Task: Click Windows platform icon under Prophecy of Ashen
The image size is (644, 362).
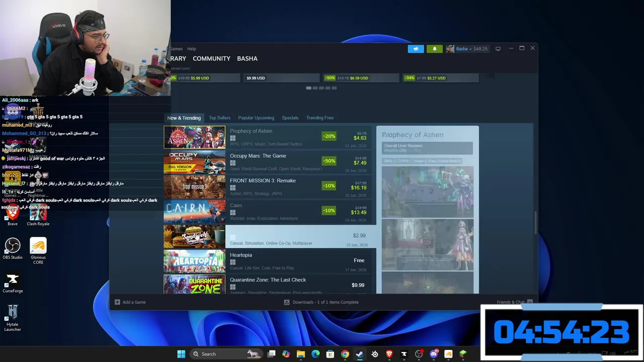Action: (232, 138)
